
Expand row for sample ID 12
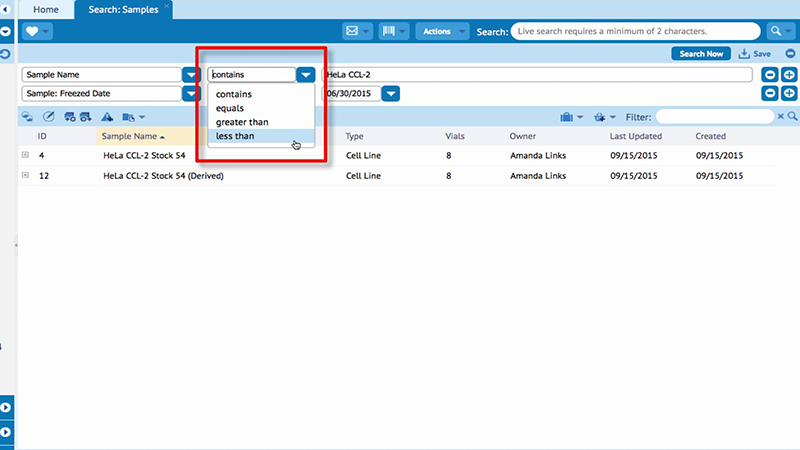[x=25, y=176]
